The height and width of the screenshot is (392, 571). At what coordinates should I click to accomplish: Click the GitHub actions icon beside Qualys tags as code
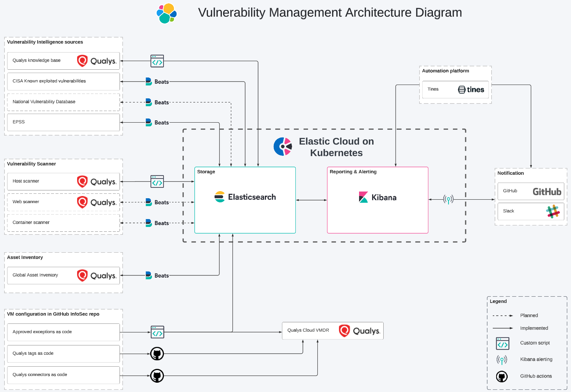157,354
